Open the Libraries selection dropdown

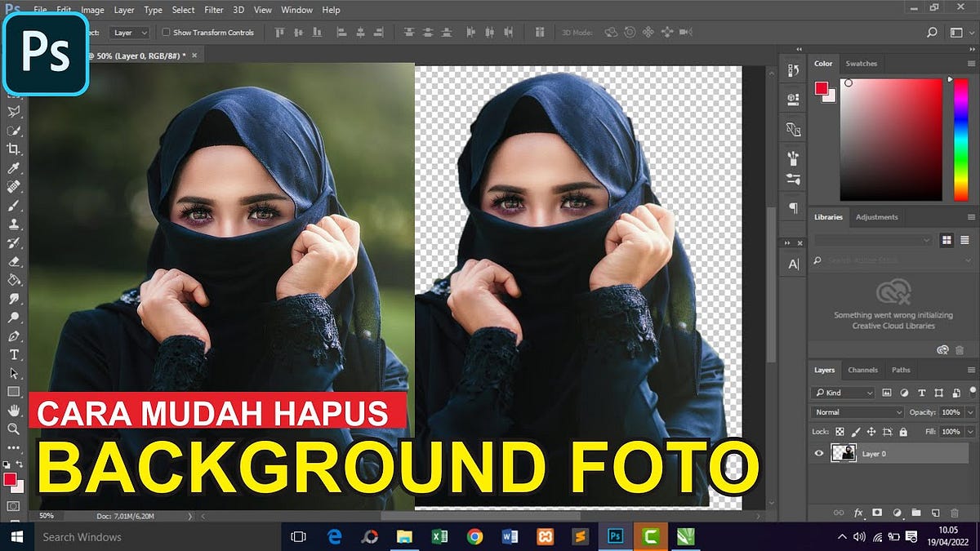pos(872,240)
